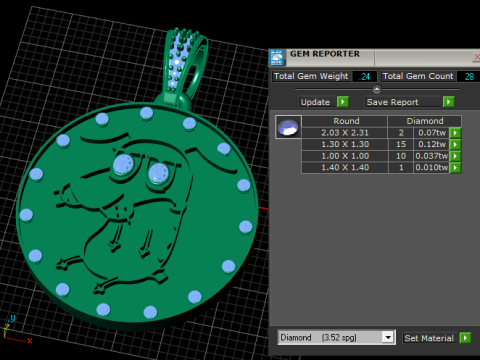The height and width of the screenshot is (360, 480).
Task: Click the Save Report button
Action: (x=403, y=102)
